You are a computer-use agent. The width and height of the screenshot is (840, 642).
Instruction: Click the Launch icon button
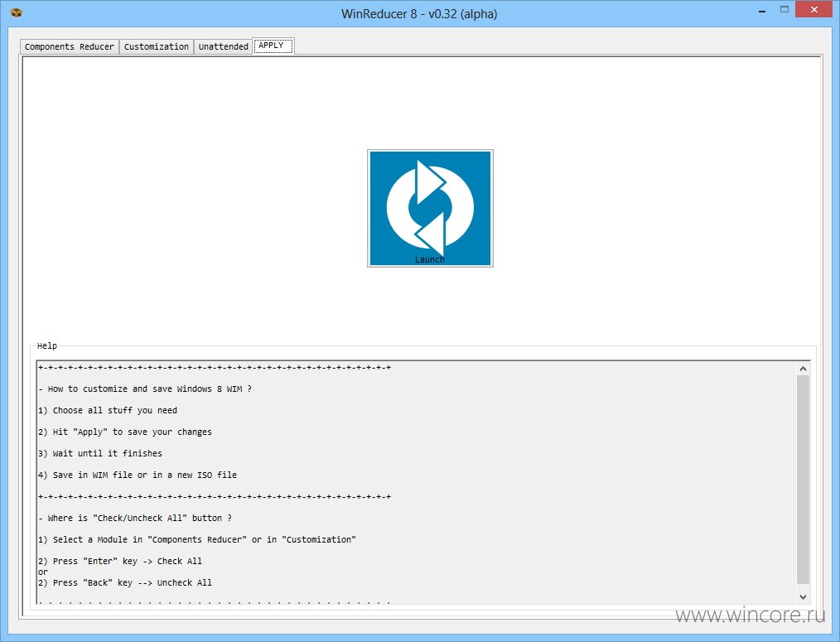pyautogui.click(x=430, y=208)
